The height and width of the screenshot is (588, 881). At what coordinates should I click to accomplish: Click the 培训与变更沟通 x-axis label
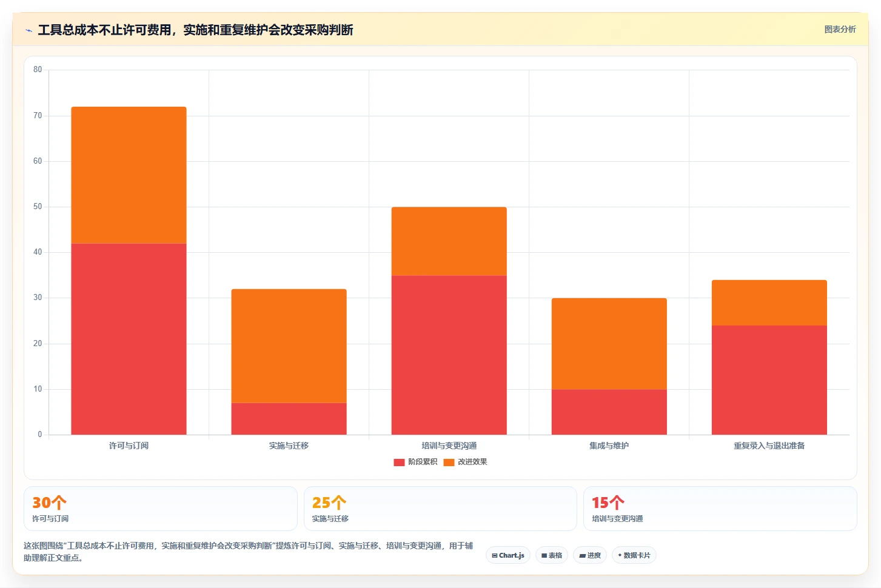pyautogui.click(x=449, y=446)
